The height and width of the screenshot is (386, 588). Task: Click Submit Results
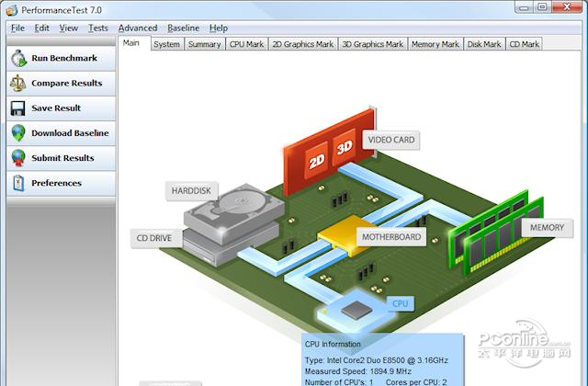(62, 158)
